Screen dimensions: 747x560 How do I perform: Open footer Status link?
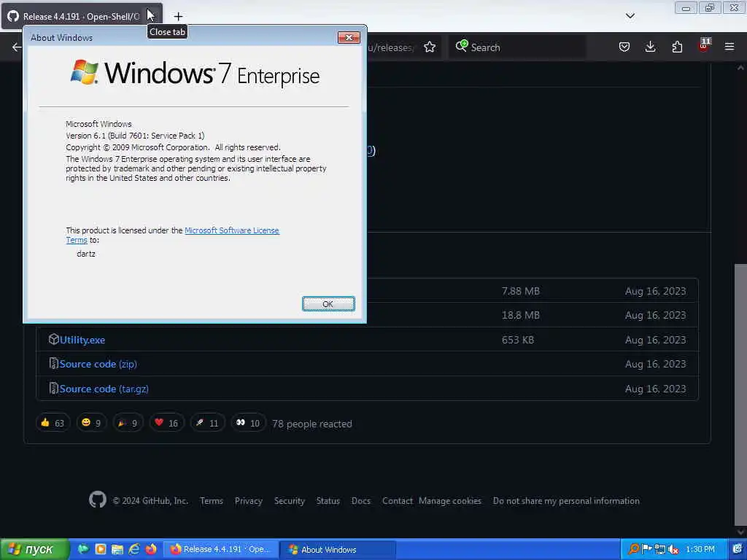click(x=328, y=501)
